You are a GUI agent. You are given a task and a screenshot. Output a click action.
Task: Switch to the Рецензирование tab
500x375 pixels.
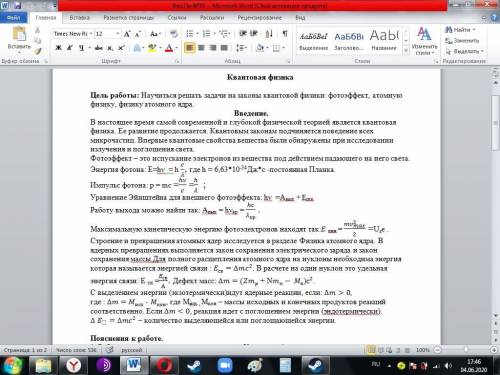259,17
